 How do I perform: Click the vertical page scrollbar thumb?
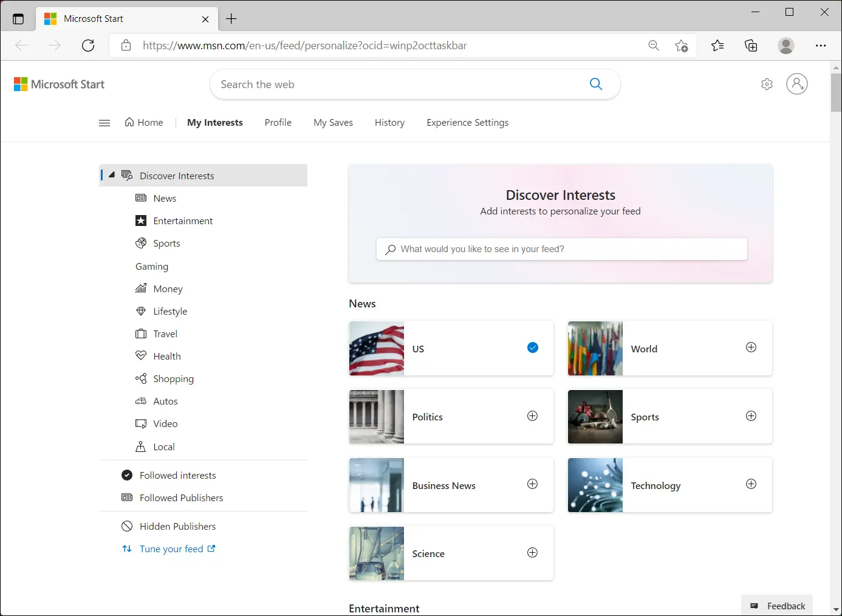836,92
